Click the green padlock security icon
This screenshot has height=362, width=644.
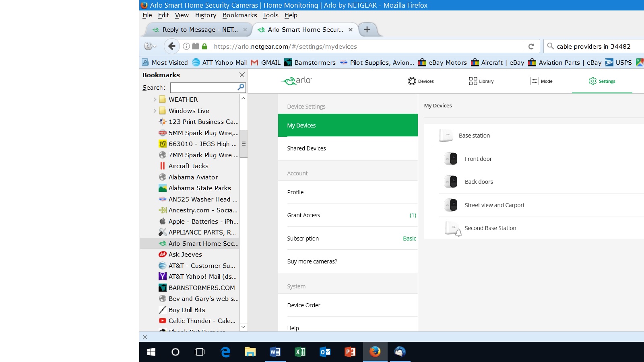(204, 46)
